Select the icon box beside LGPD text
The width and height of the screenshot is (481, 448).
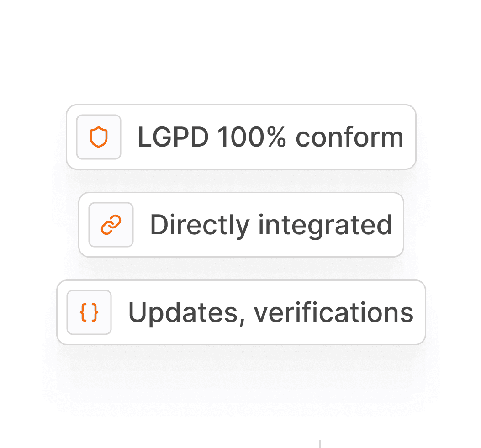(99, 137)
